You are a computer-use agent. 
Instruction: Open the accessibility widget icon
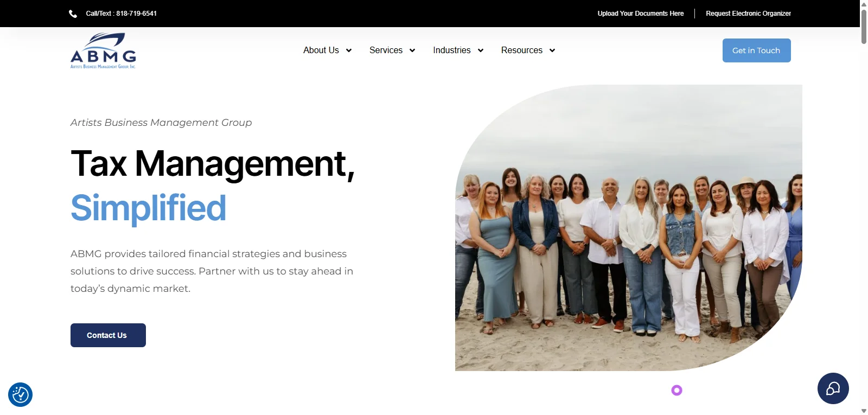[21, 394]
